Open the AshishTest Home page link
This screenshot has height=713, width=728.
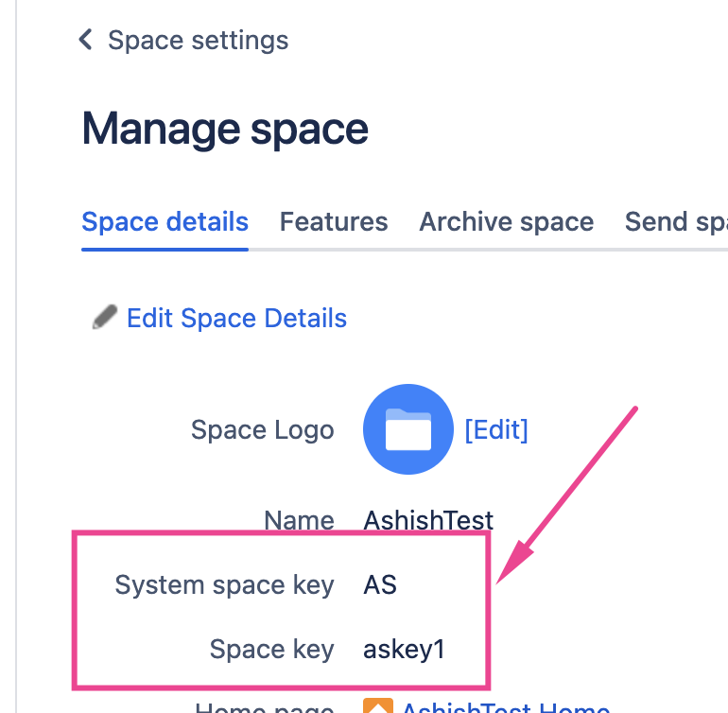point(506,707)
